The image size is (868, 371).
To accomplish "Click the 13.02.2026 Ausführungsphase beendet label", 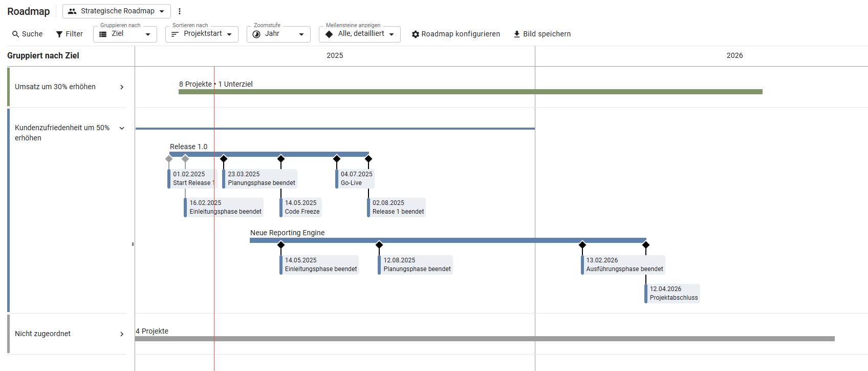I will [x=623, y=265].
